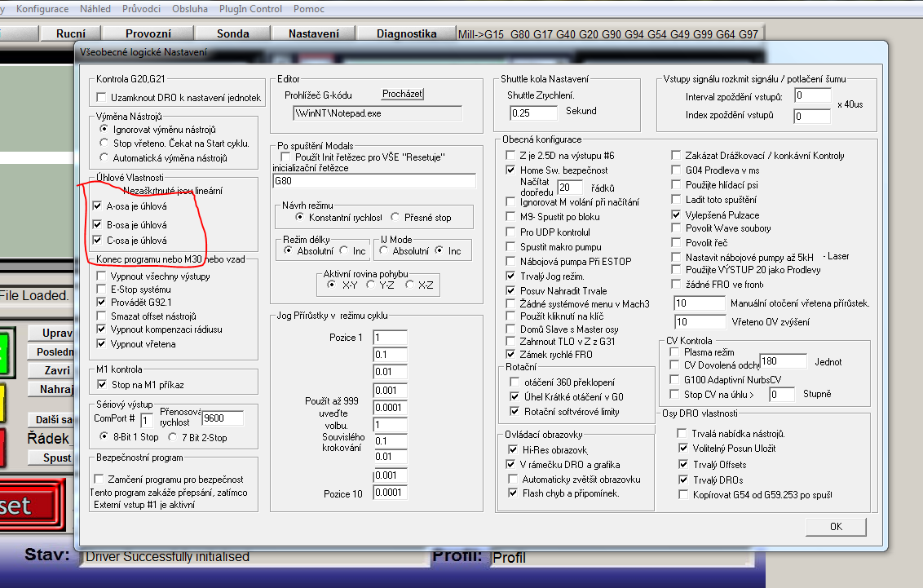
Task: Switch to the Sonda tab
Action: pyautogui.click(x=233, y=34)
